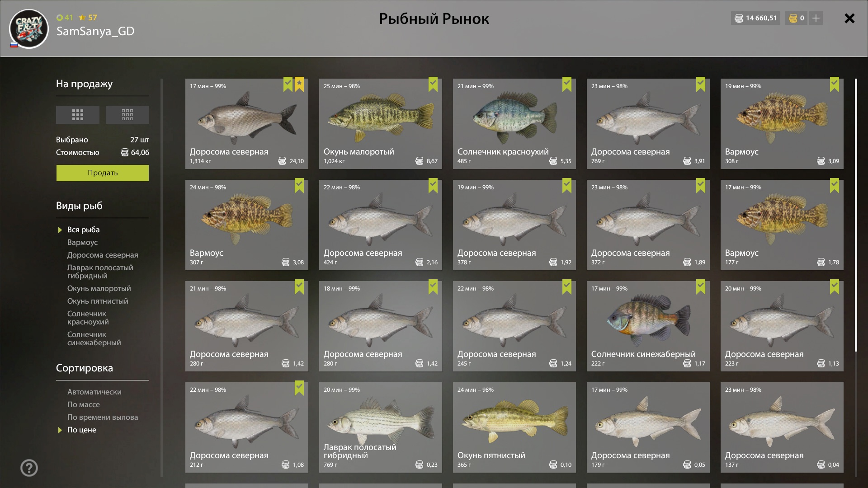Switch to the large grid view icon
Viewport: 868px width, 488px height.
point(78,115)
